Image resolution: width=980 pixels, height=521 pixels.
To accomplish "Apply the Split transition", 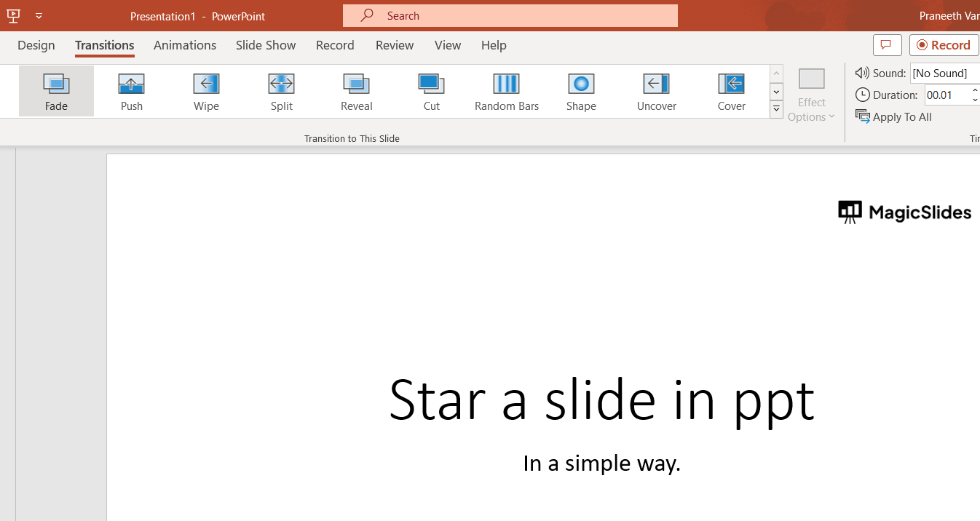I will coord(281,91).
